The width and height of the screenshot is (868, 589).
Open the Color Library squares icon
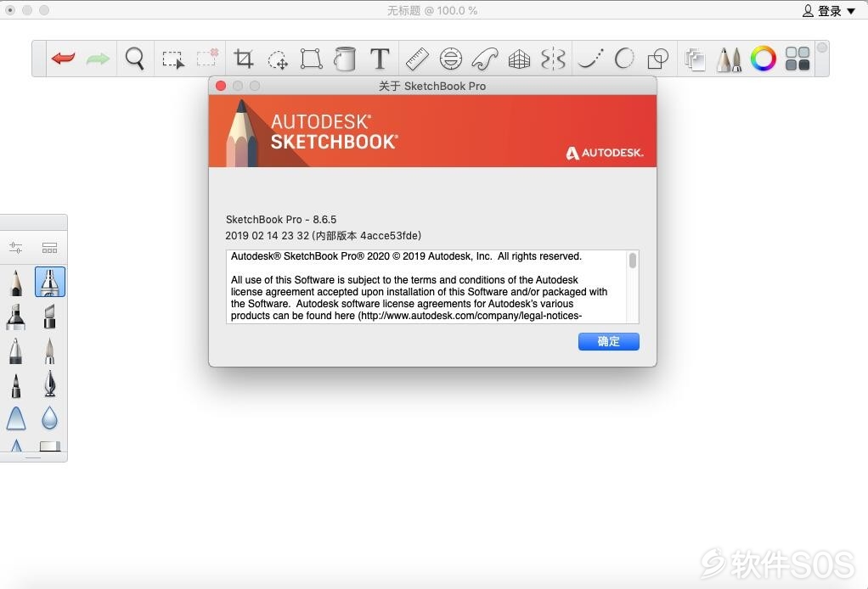[x=798, y=59]
